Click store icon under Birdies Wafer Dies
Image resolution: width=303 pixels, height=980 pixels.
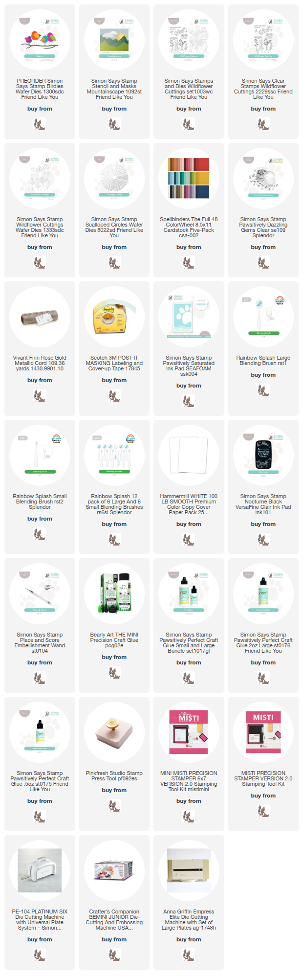point(40,124)
